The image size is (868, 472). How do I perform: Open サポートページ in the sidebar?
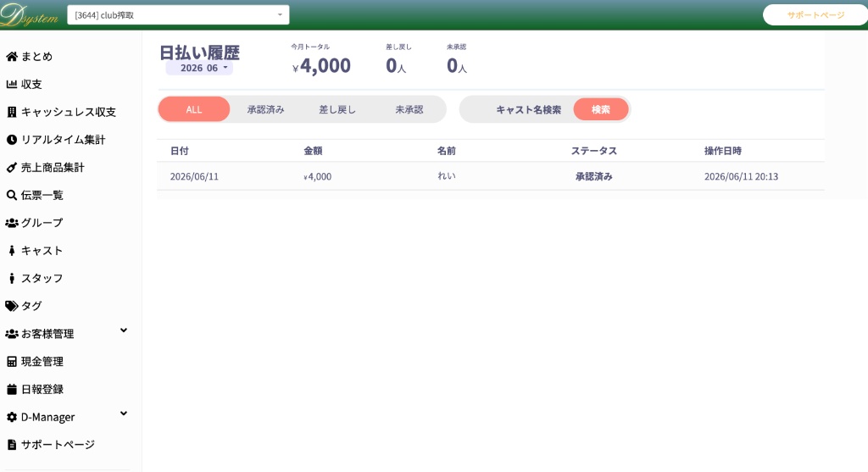(58, 444)
